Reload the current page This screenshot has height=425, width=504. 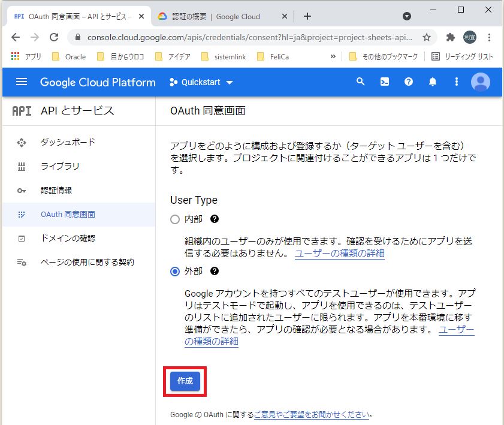(x=55, y=37)
